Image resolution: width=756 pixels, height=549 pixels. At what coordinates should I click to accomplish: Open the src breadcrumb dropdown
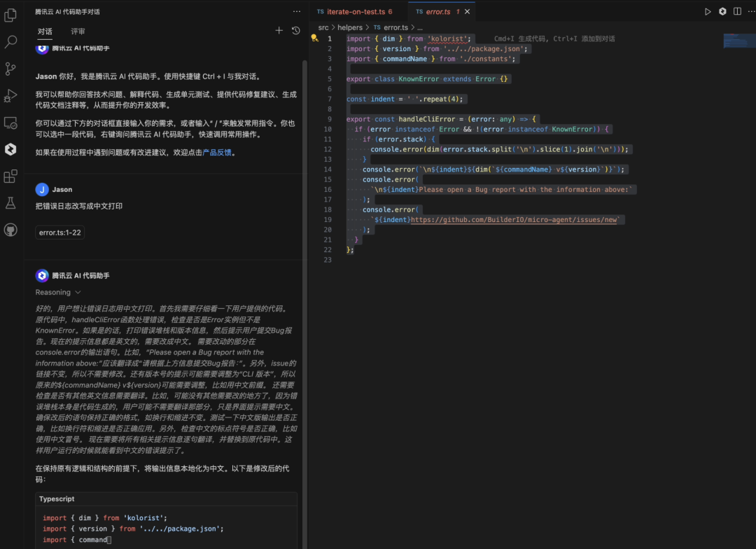point(323,27)
